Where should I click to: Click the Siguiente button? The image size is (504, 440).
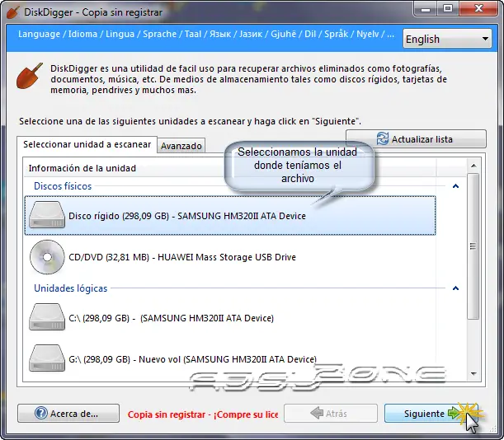(x=431, y=413)
